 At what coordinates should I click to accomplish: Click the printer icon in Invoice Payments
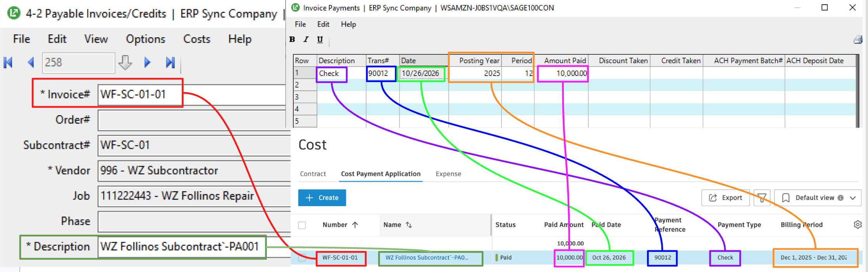[x=858, y=40]
